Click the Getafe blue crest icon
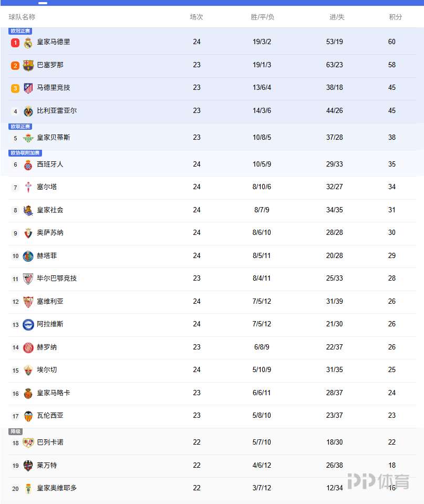The width and height of the screenshot is (424, 504). tap(28, 256)
